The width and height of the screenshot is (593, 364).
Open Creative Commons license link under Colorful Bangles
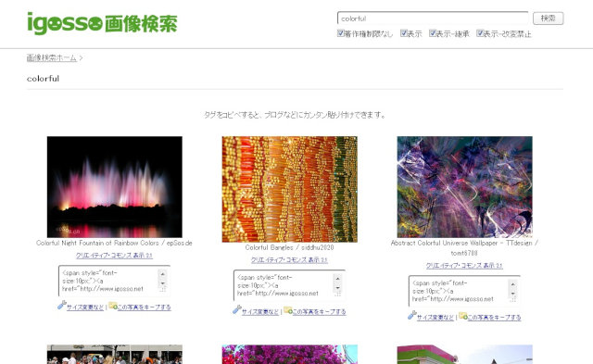point(289,260)
